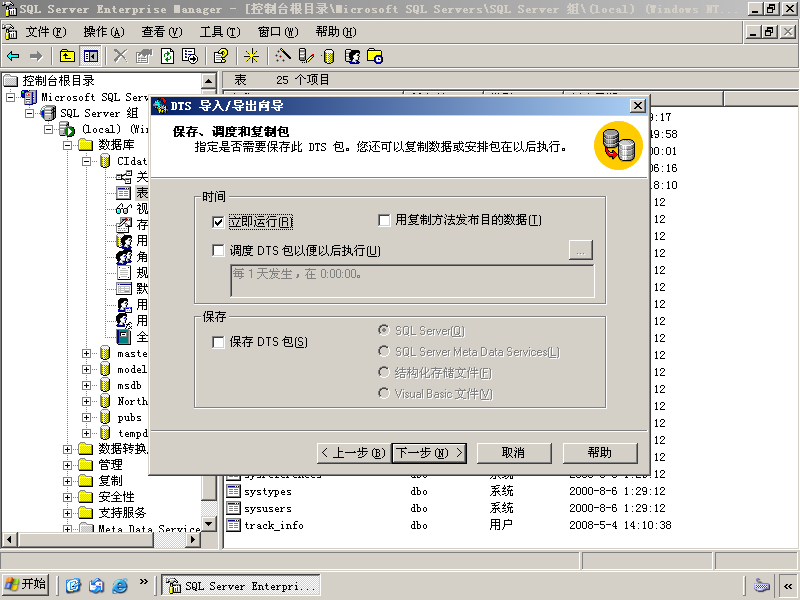Collapse the Microsoft SQL Servers node
Image resolution: width=800 pixels, height=600 pixels.
tap(10, 97)
